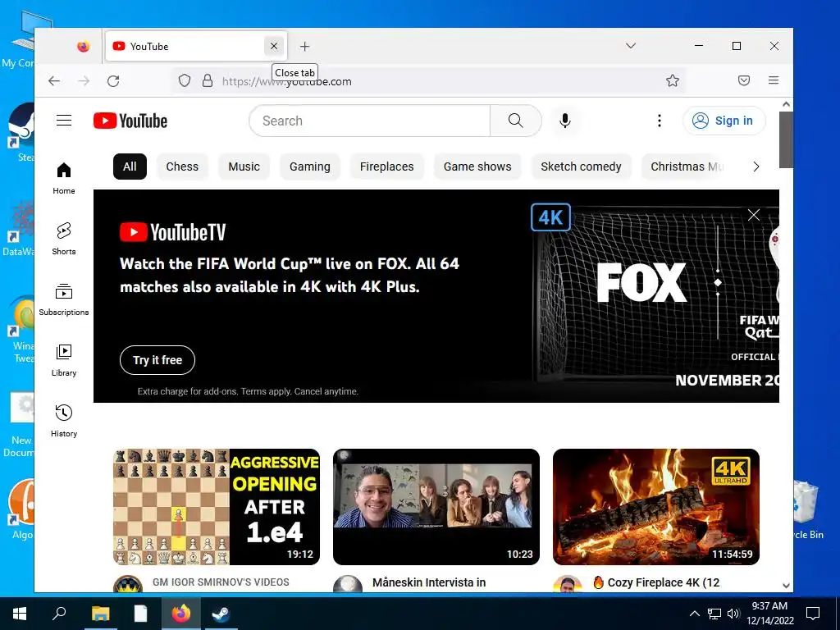Open the aggressive chess opening video thumbnail
840x630 pixels.
(x=217, y=507)
